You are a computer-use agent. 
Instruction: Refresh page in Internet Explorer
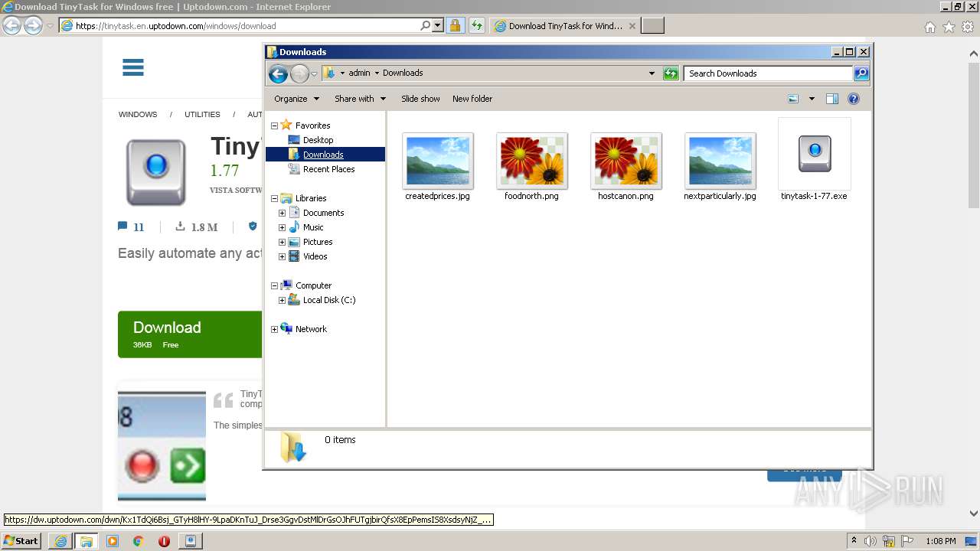click(x=477, y=26)
